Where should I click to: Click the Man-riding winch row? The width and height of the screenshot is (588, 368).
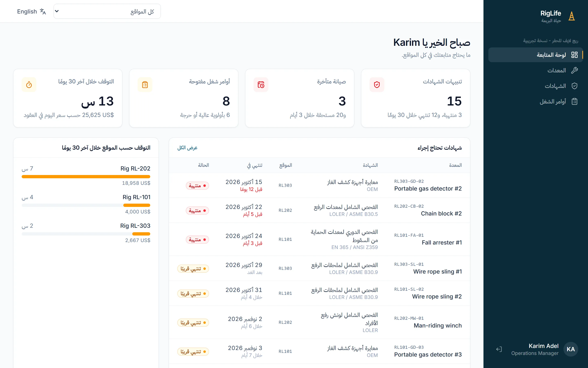coord(320,322)
